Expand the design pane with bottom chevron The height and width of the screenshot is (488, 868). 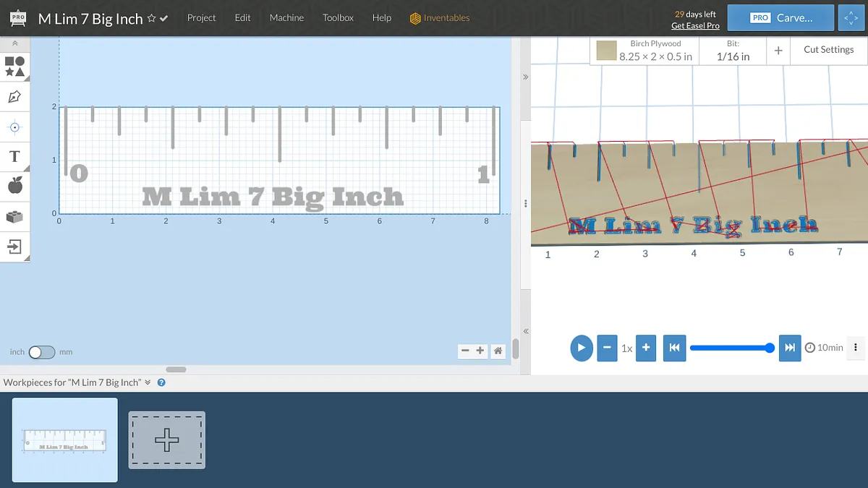(526, 331)
